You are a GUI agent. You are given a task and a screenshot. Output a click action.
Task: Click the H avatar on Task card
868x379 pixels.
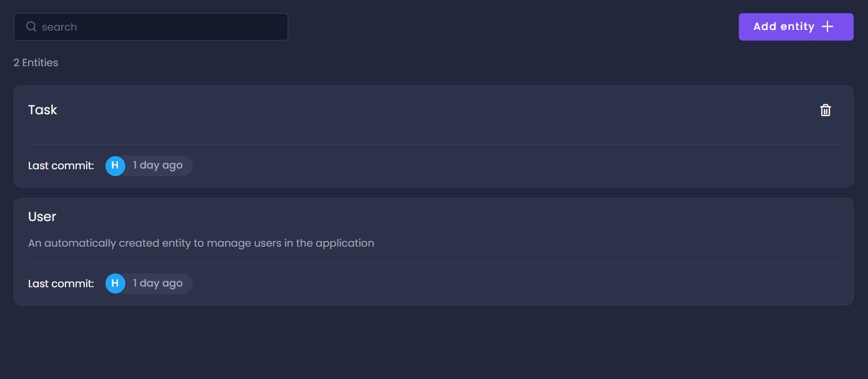(115, 165)
